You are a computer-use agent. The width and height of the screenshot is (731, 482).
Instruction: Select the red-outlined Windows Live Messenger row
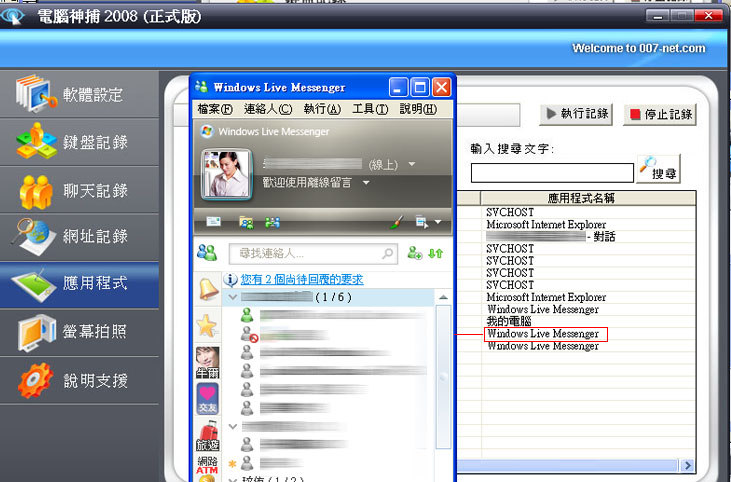coord(546,334)
